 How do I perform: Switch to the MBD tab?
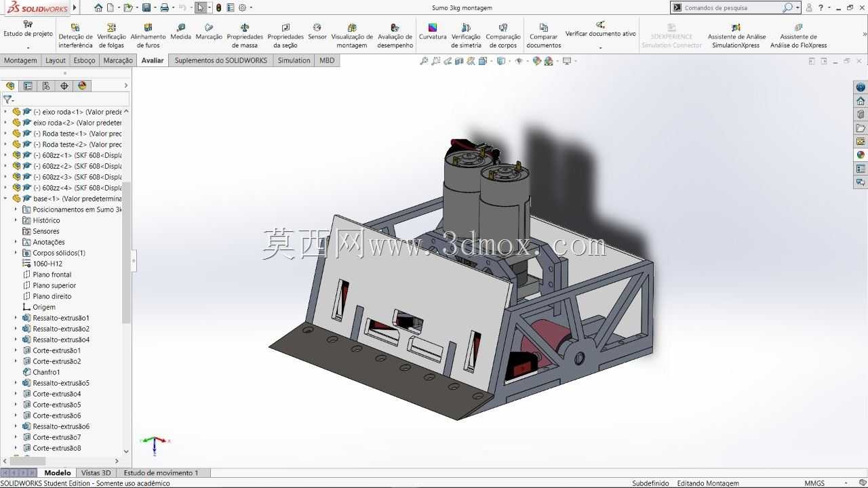pyautogui.click(x=327, y=60)
